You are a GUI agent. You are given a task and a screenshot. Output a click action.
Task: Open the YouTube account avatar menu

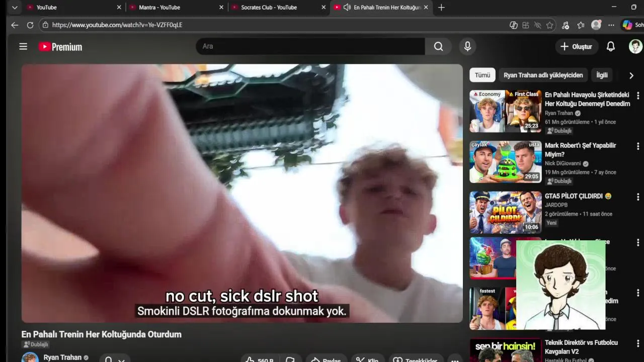[x=635, y=46]
